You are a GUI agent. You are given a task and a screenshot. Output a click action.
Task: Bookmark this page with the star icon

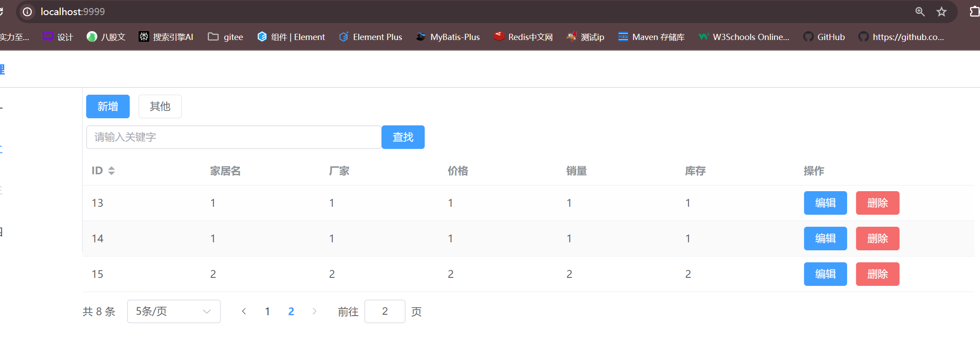coord(941,12)
